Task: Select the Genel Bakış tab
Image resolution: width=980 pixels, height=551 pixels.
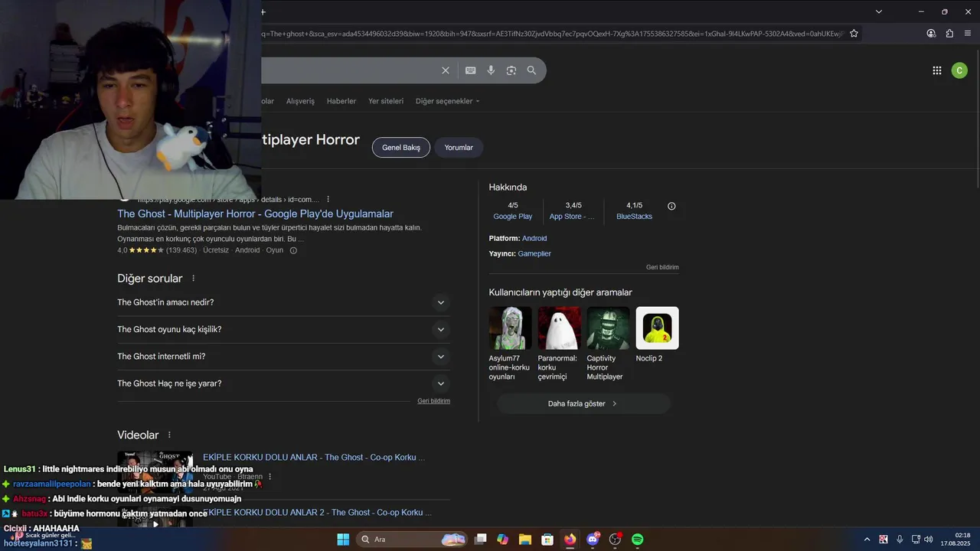Action: point(401,148)
